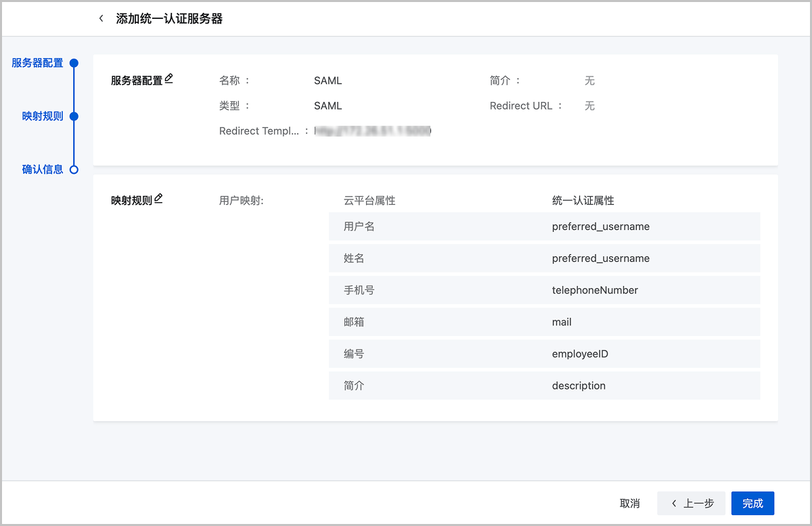Image resolution: width=812 pixels, height=526 pixels.
Task: Click the 取消 button
Action: tap(630, 503)
